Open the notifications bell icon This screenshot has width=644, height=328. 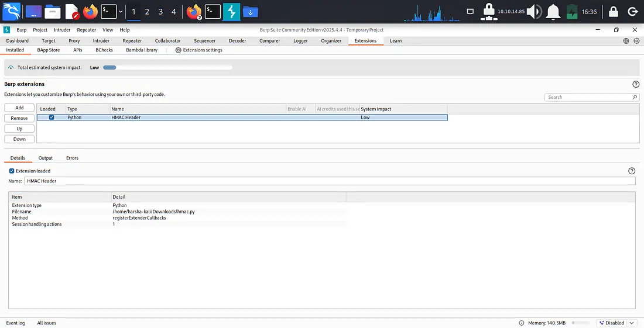(x=553, y=12)
